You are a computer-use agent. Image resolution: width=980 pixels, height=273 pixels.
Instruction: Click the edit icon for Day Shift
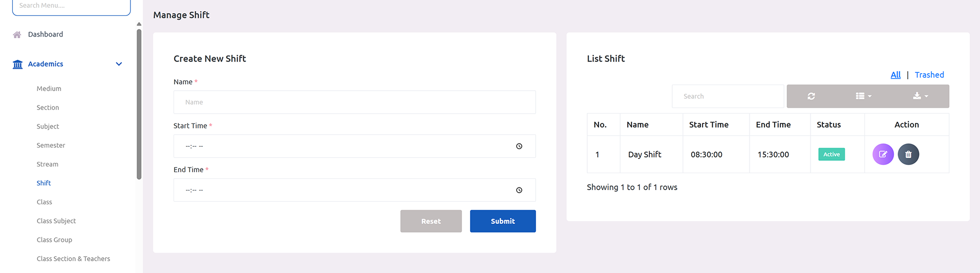point(883,154)
